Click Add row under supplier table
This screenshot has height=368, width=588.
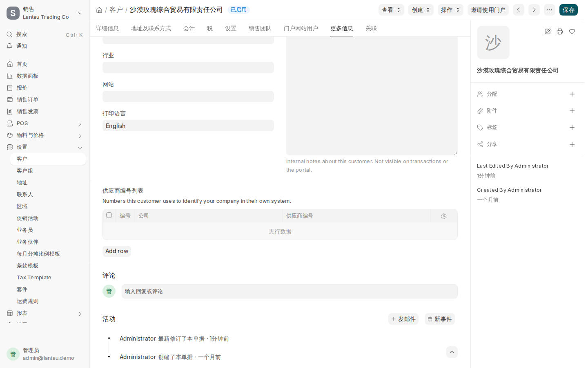(x=117, y=251)
